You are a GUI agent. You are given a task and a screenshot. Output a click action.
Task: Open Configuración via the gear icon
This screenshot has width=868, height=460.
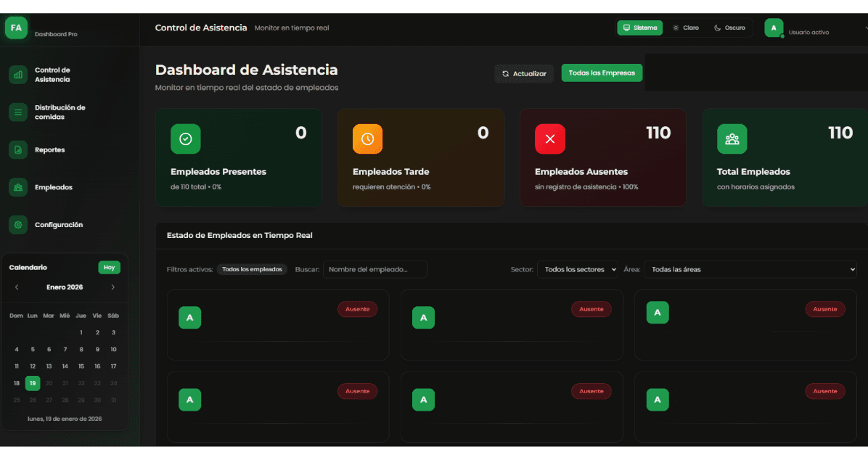[16, 225]
